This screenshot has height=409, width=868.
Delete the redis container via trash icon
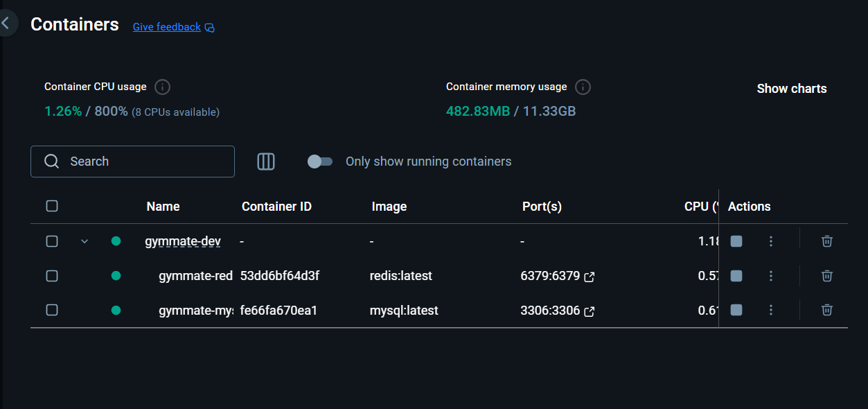pos(826,276)
